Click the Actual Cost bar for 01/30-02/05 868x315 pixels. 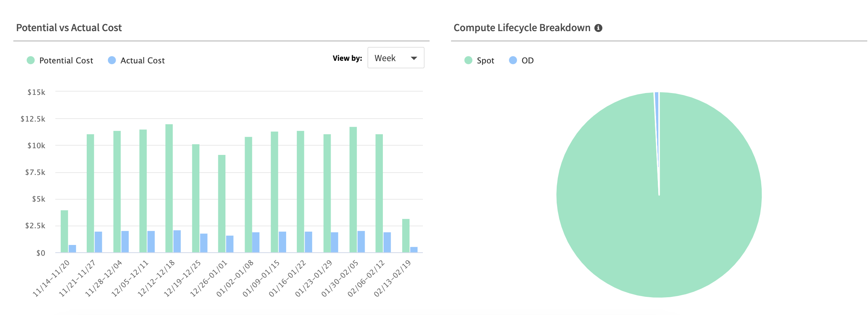[x=361, y=242]
